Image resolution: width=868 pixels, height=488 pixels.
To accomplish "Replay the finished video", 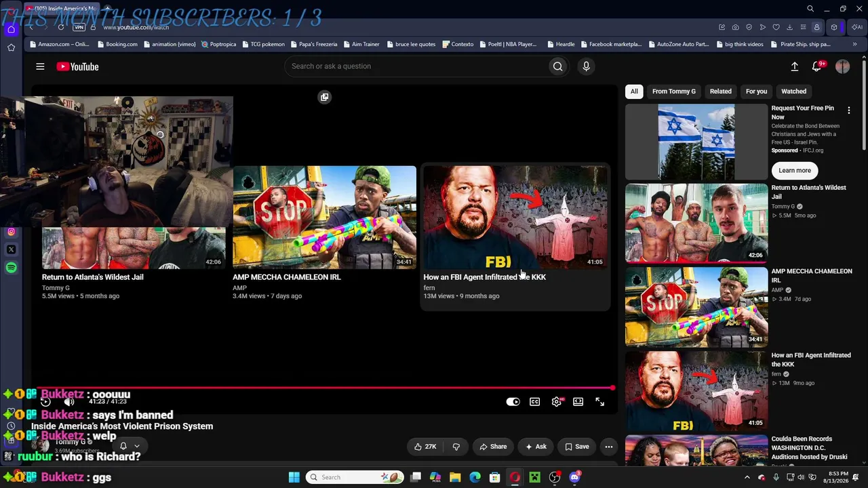I will click(x=45, y=402).
